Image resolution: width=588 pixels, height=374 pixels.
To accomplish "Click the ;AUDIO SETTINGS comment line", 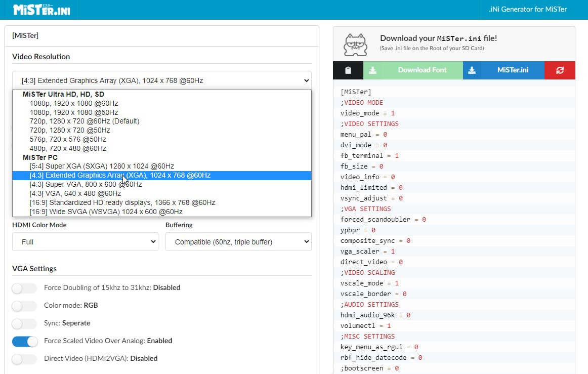I will [x=454, y=305].
